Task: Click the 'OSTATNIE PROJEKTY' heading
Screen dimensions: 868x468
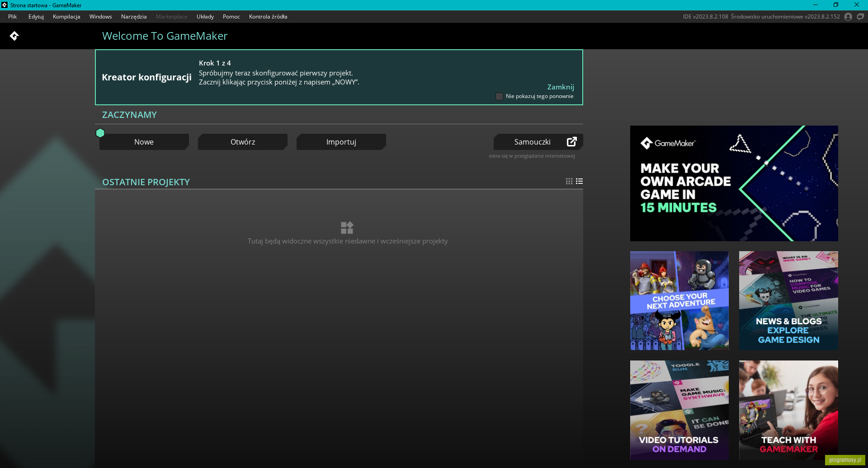Action: coord(146,182)
